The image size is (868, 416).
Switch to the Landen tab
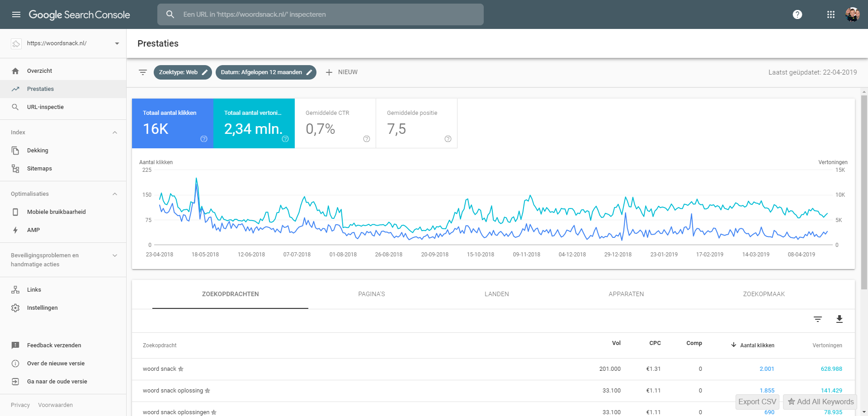497,294
